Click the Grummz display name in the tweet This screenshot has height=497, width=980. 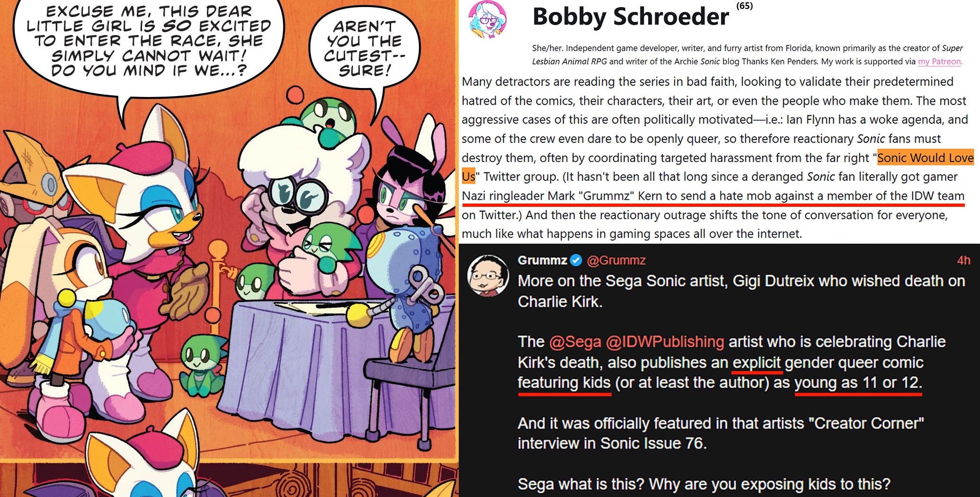click(543, 260)
